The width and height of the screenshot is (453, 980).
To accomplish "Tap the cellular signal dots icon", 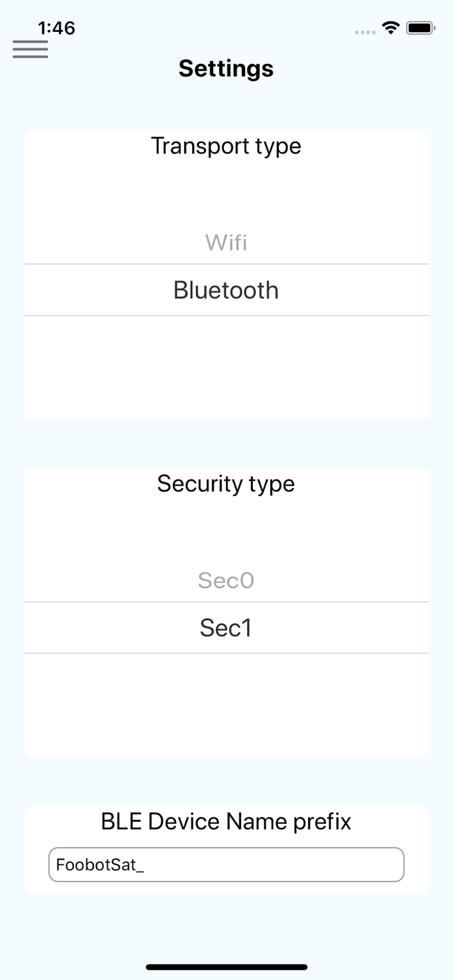I will click(x=364, y=31).
